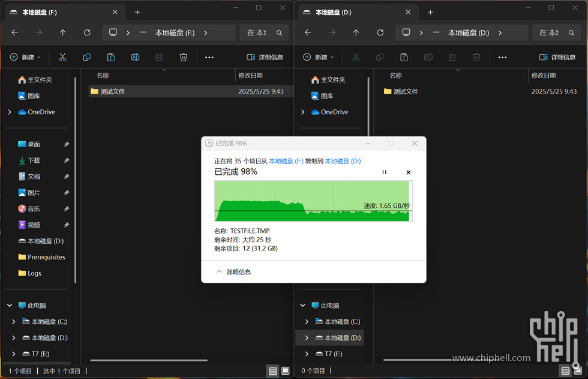588x379 pixels.
Task: Sort by 名称 column in F: window
Action: tap(103, 76)
